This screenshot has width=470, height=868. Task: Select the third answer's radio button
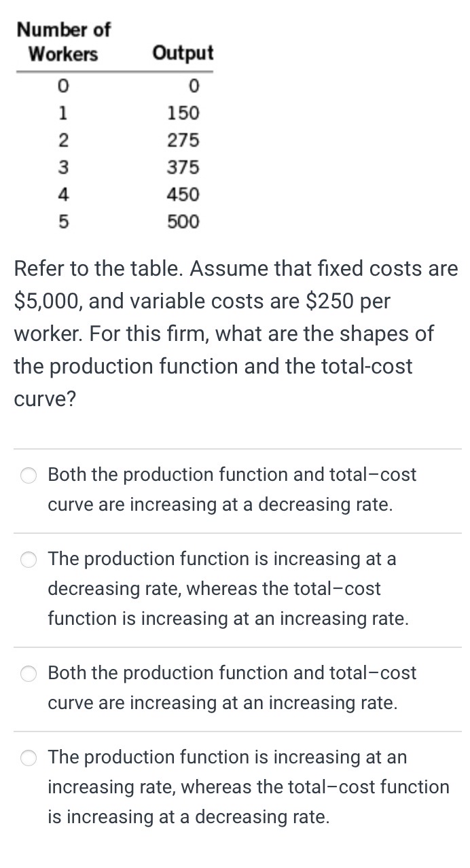(29, 674)
